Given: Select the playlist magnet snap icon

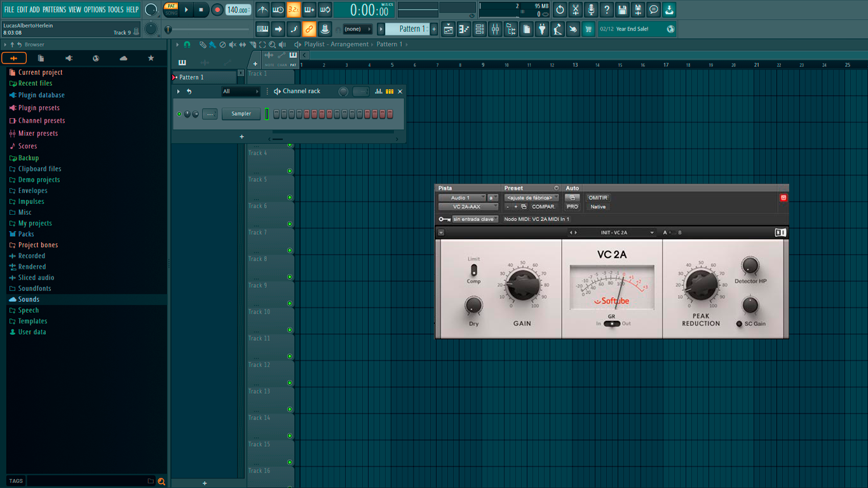Looking at the screenshot, I should coord(187,44).
